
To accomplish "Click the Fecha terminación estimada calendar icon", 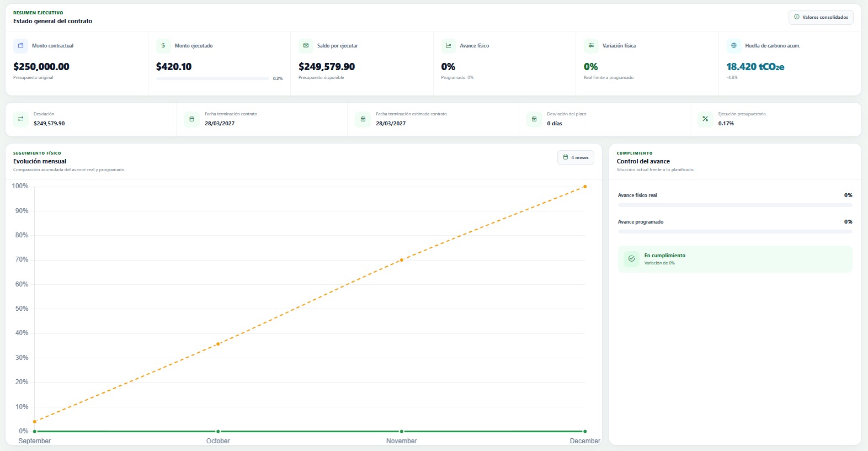I will 363,119.
